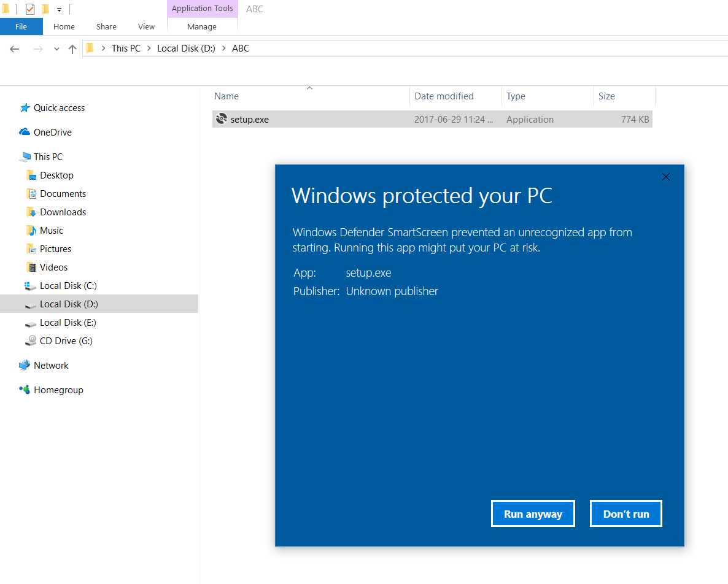The width and height of the screenshot is (728, 584).
Task: Open the Videos folder in sidebar
Action: tap(53, 267)
